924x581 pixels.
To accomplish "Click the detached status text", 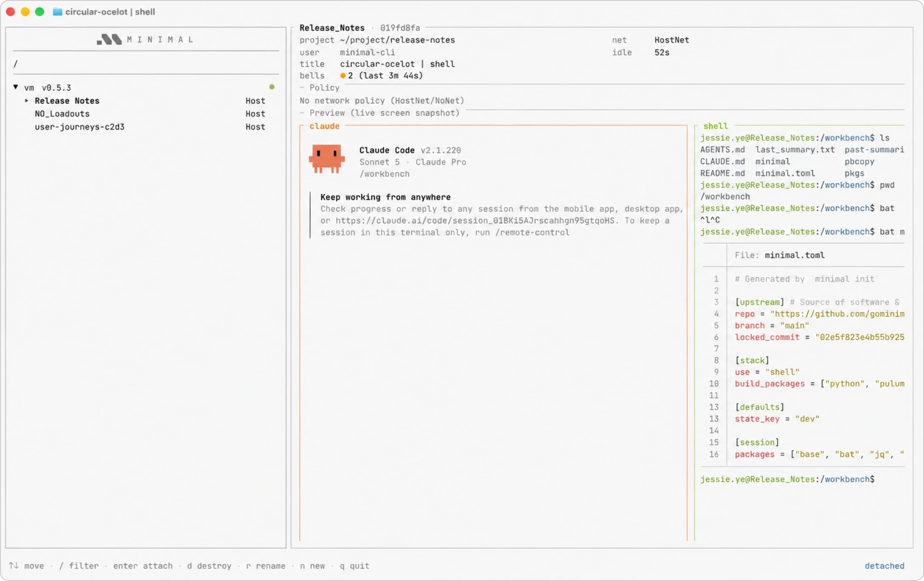I will coord(885,566).
